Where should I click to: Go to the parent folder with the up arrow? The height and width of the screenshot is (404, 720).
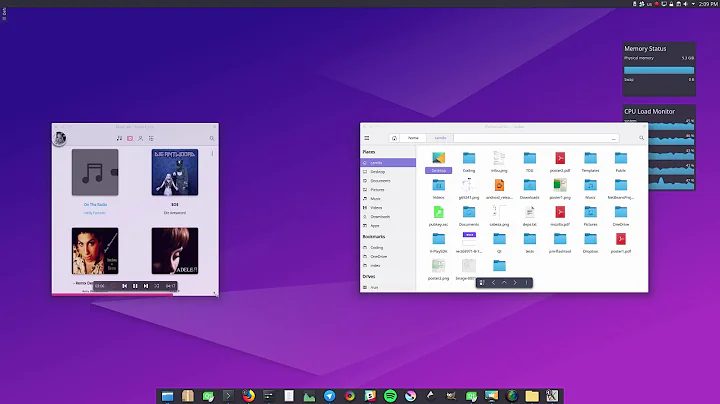(504, 283)
